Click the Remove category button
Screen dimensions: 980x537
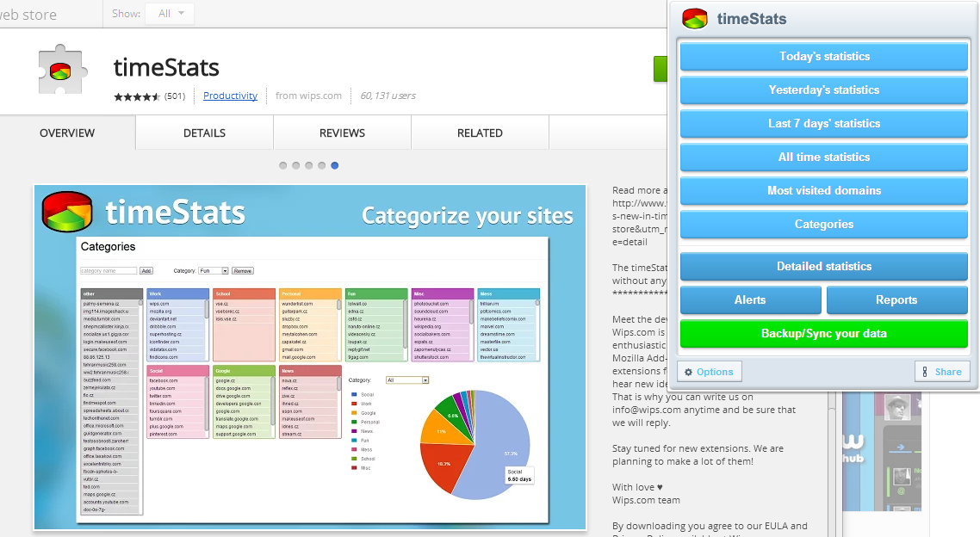tap(243, 271)
